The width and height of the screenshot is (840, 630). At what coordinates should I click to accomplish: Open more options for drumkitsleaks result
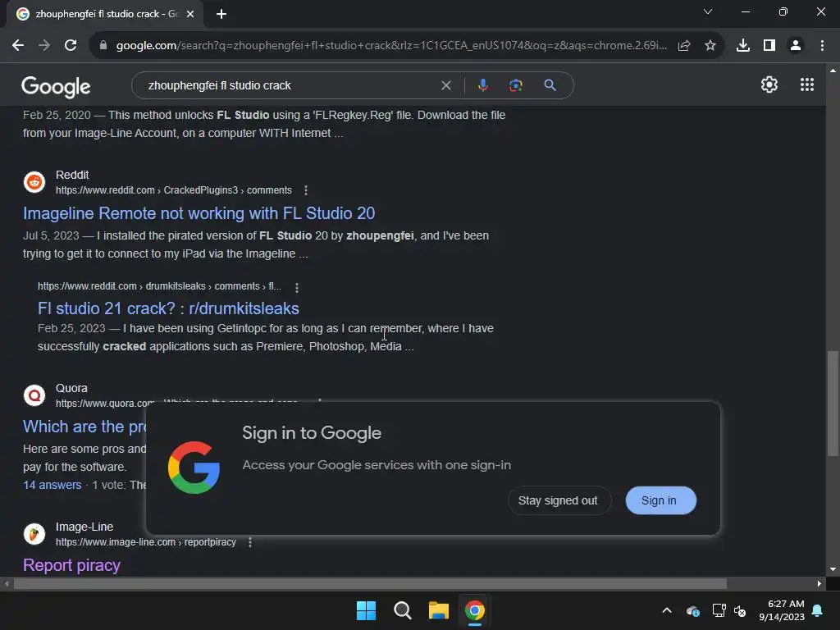click(296, 288)
